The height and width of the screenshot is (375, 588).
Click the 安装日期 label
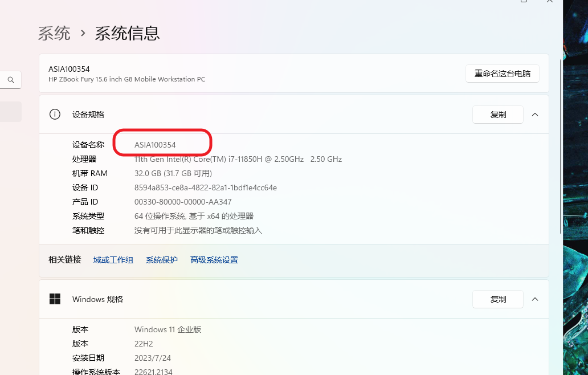pos(88,358)
